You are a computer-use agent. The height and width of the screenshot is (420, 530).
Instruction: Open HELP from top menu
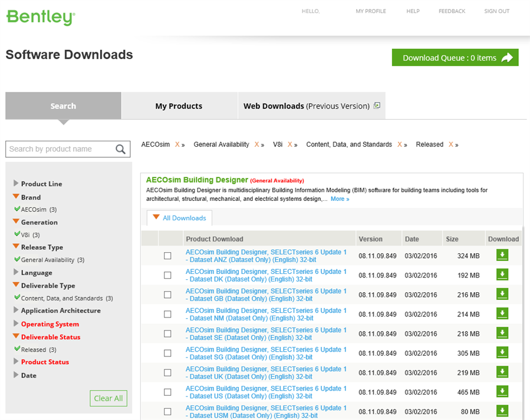click(x=413, y=11)
